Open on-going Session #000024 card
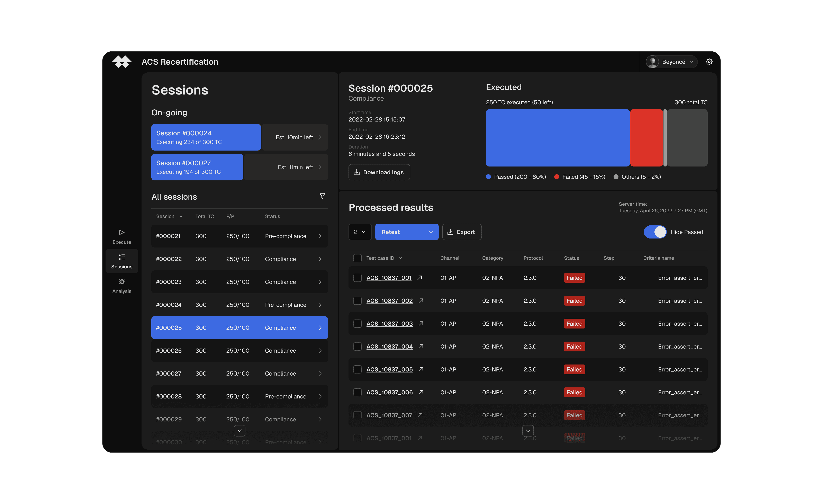The image size is (823, 504). 206,137
